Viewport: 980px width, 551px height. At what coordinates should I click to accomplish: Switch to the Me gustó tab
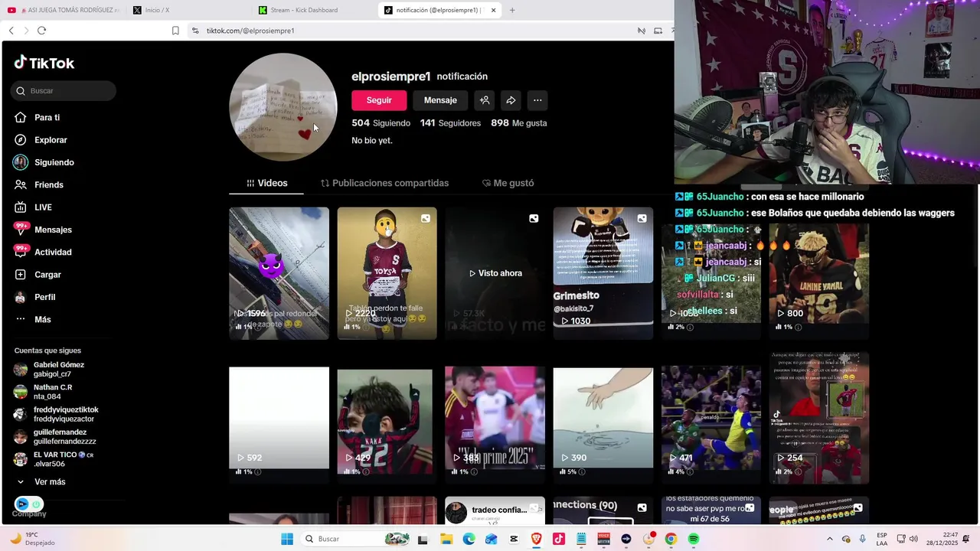pos(508,183)
